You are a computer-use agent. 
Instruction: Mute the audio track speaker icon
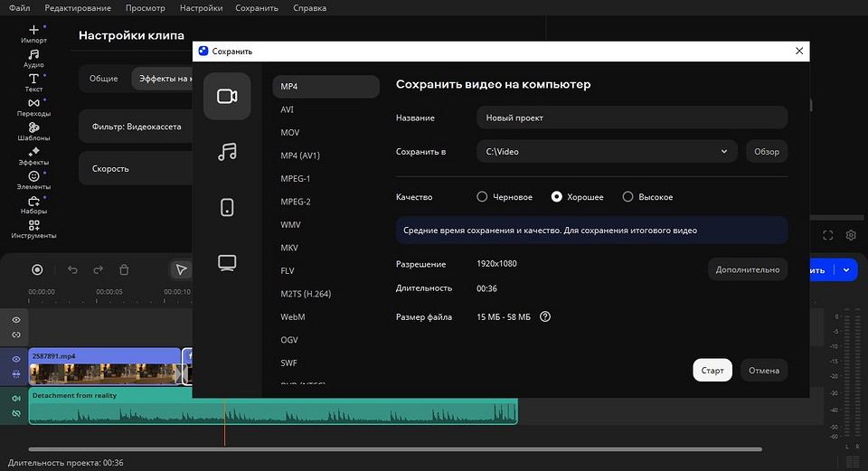16,398
